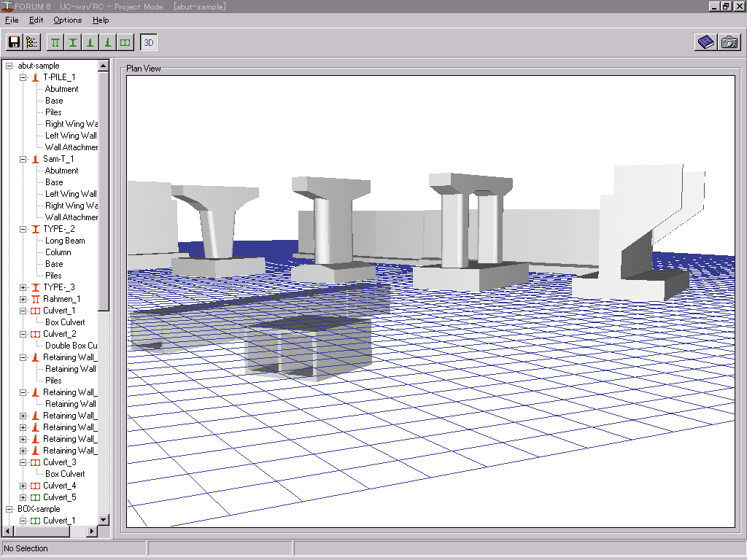Open the blue reference book icon

(x=705, y=42)
